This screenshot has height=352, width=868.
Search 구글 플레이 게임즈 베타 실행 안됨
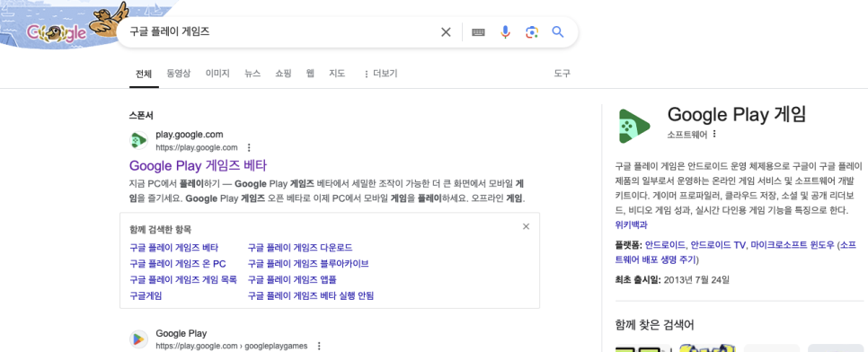coord(311,295)
